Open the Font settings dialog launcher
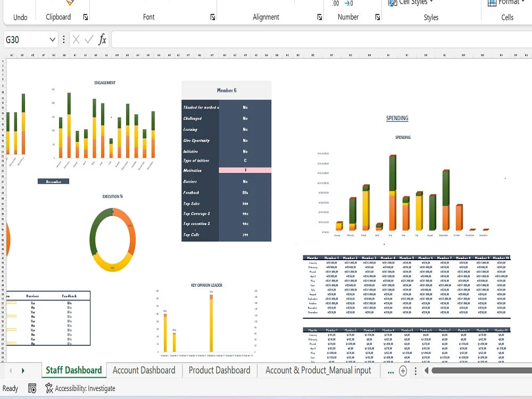 (x=213, y=18)
